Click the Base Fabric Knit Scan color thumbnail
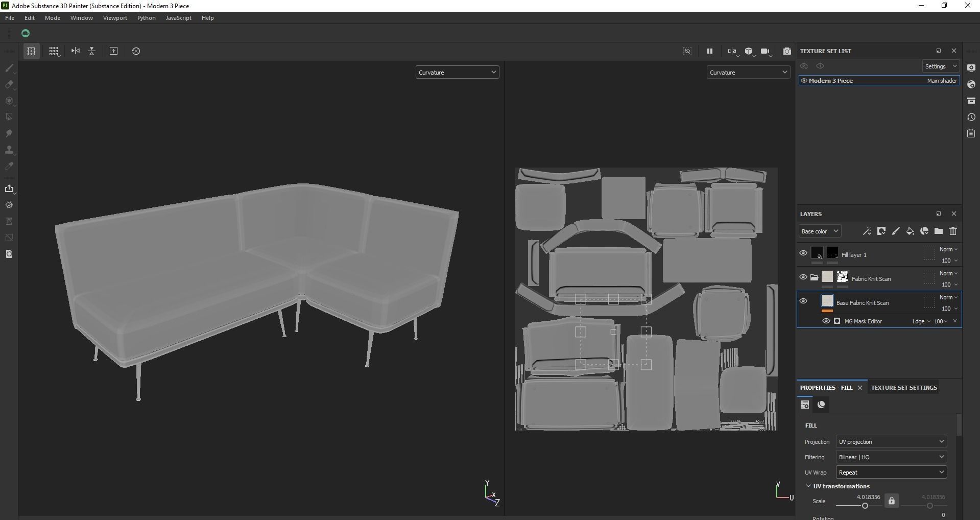 pyautogui.click(x=827, y=301)
